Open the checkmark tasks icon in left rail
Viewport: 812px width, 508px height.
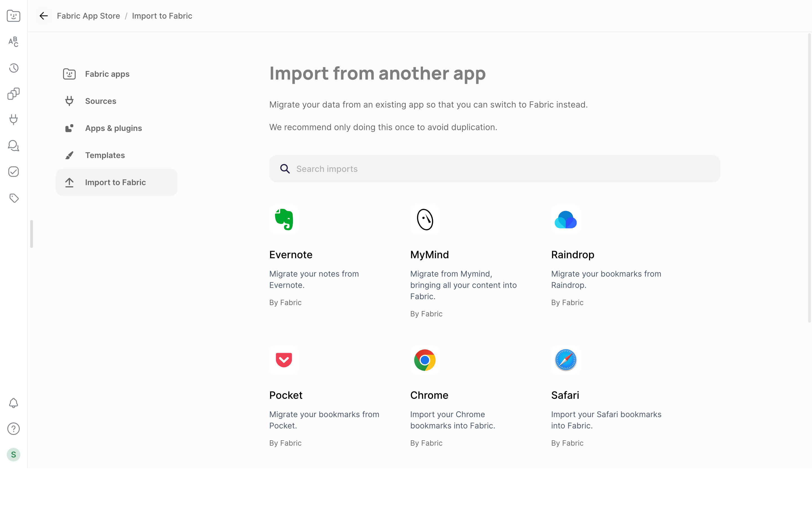(14, 172)
